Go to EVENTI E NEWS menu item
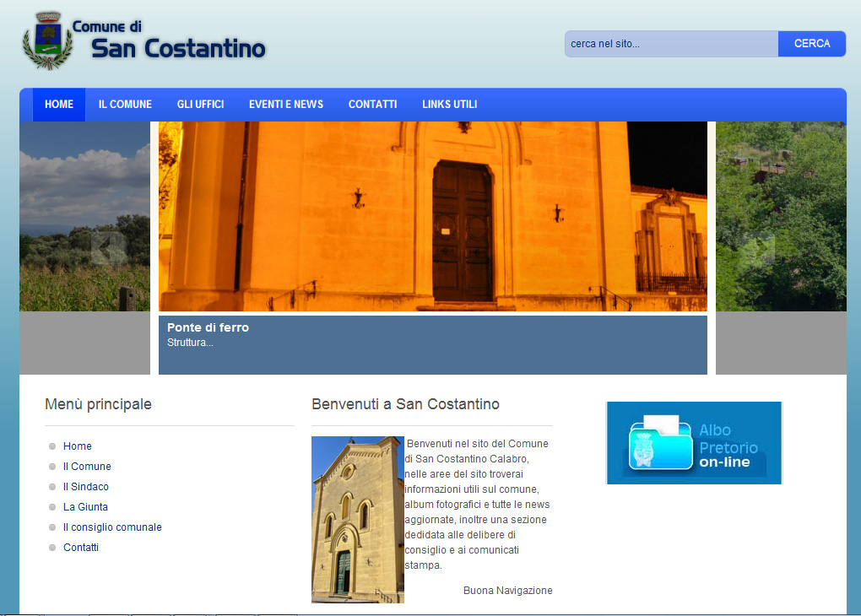Screen dimensions: 861x616 click(286, 105)
